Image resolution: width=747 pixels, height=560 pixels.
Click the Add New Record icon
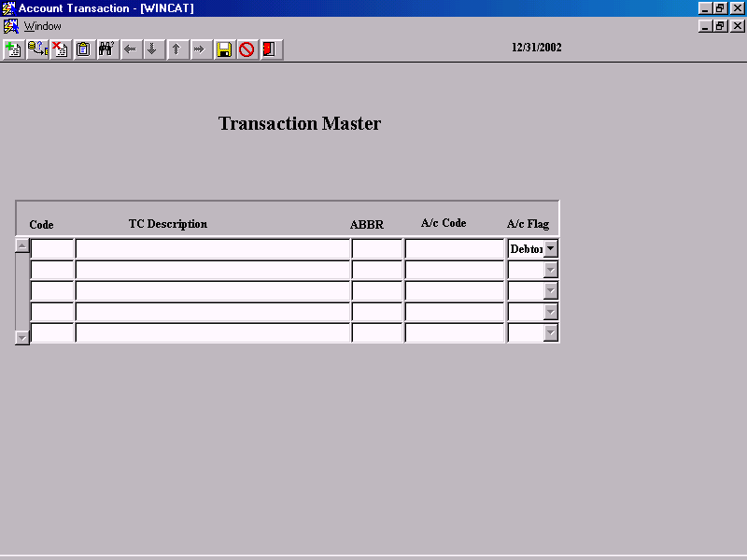13,49
